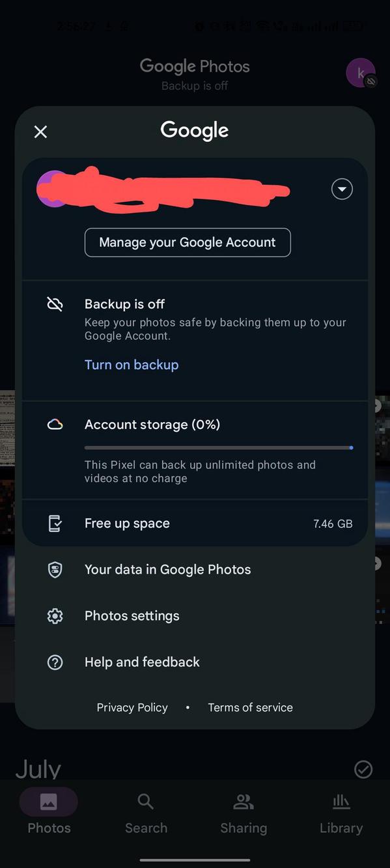390x868 pixels.
Task: View the Terms of service
Action: point(250,707)
